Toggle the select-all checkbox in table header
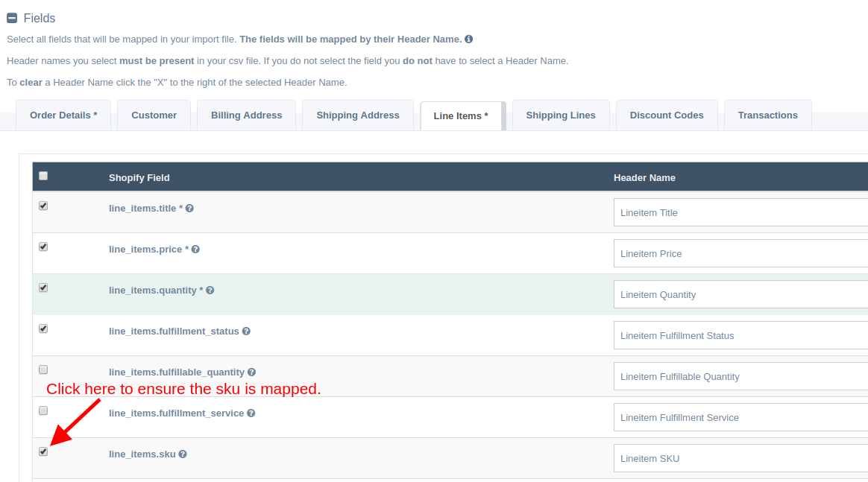Image resolution: width=868 pixels, height=482 pixels. pyautogui.click(x=43, y=176)
